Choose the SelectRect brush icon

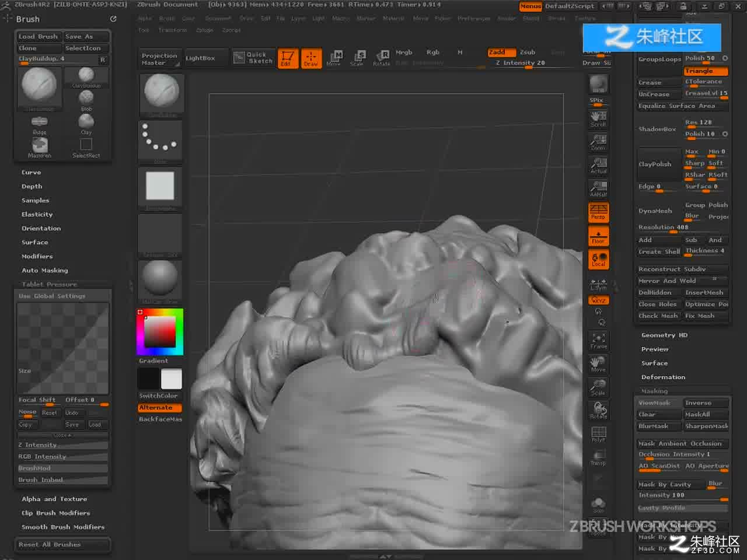(86, 148)
